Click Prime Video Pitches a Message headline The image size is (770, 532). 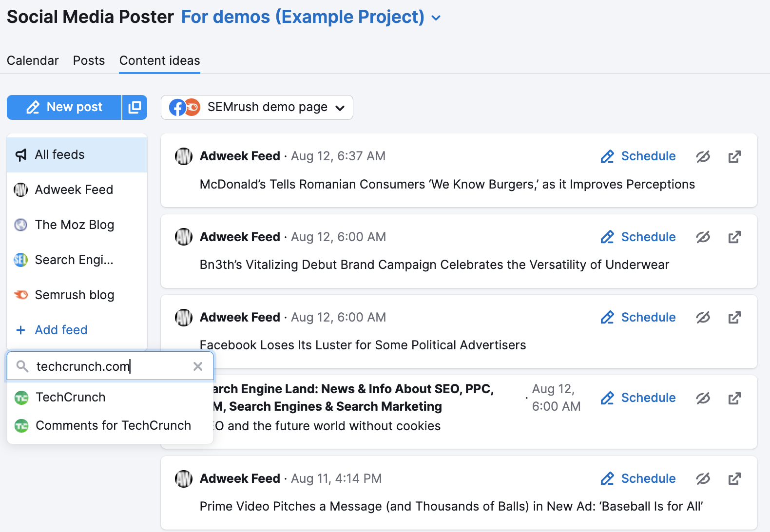pos(451,507)
